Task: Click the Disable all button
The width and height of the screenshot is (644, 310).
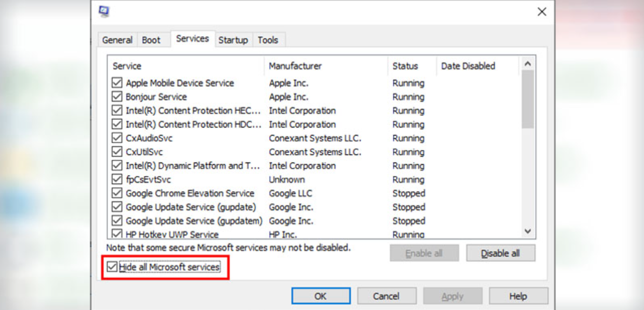Action: tap(501, 253)
